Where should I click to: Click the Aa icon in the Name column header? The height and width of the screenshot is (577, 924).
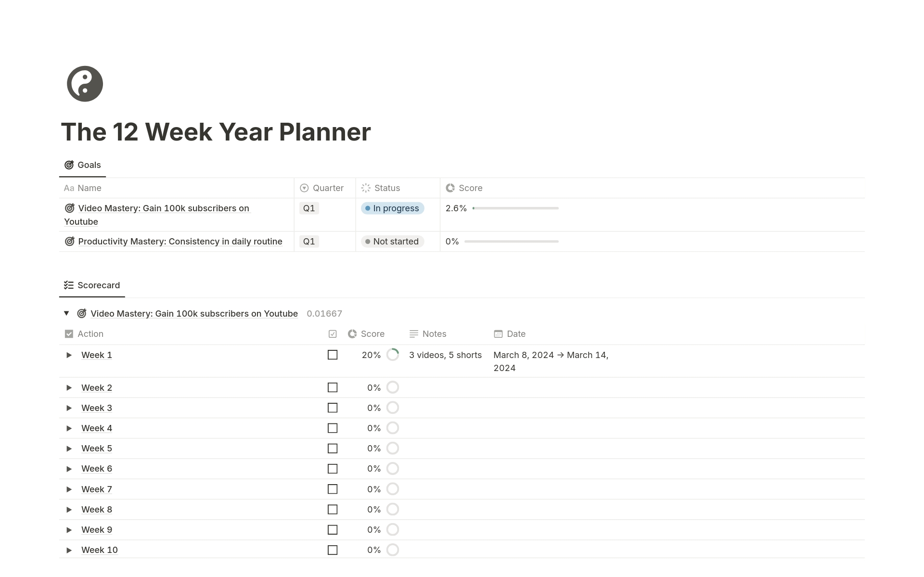click(68, 188)
